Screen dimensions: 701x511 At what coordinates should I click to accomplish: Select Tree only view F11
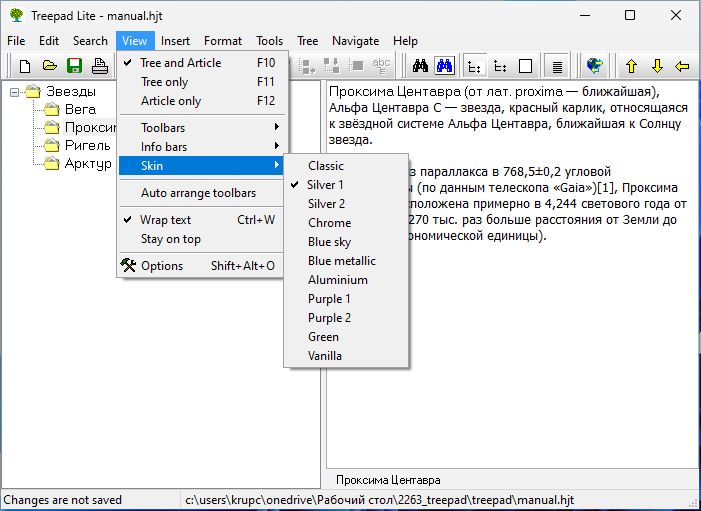click(x=202, y=82)
